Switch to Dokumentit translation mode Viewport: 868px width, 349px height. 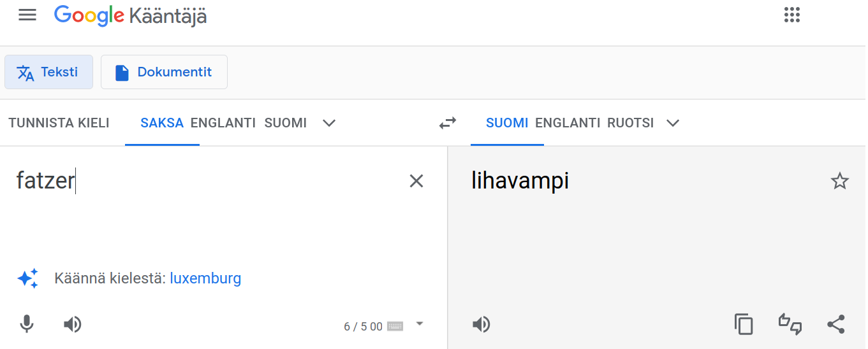pos(164,72)
